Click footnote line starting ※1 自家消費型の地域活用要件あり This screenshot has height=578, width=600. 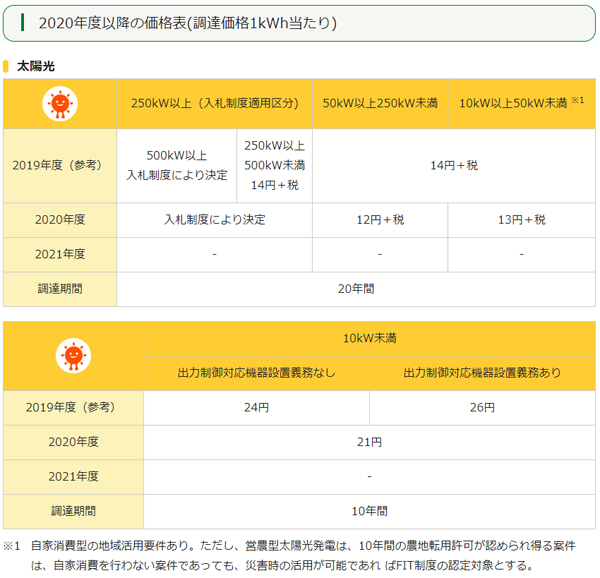click(289, 546)
